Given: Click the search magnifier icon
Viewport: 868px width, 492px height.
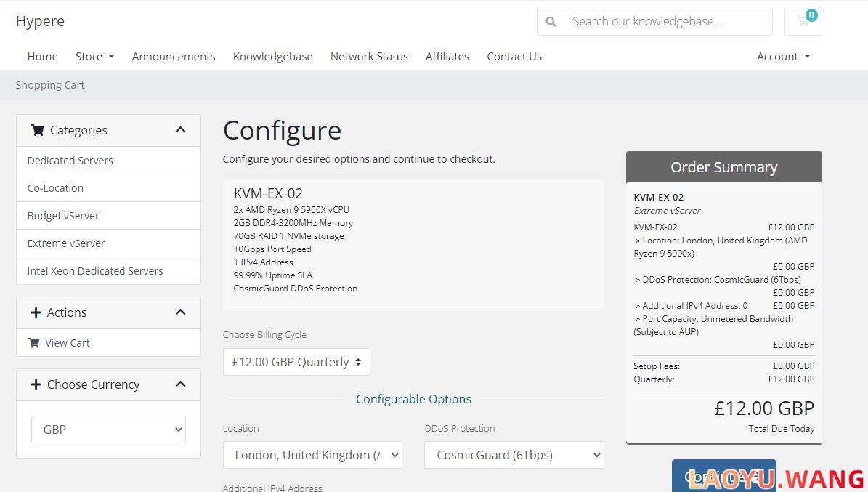Looking at the screenshot, I should pyautogui.click(x=551, y=22).
